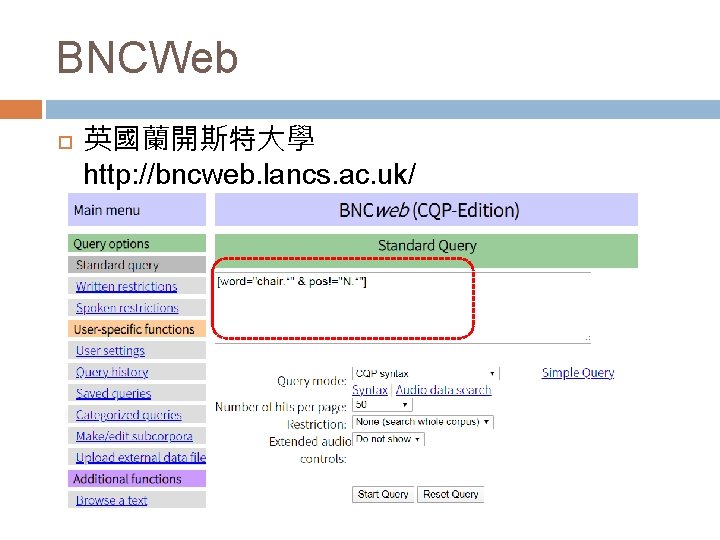Go to Make/edit subcorpora

tap(134, 436)
